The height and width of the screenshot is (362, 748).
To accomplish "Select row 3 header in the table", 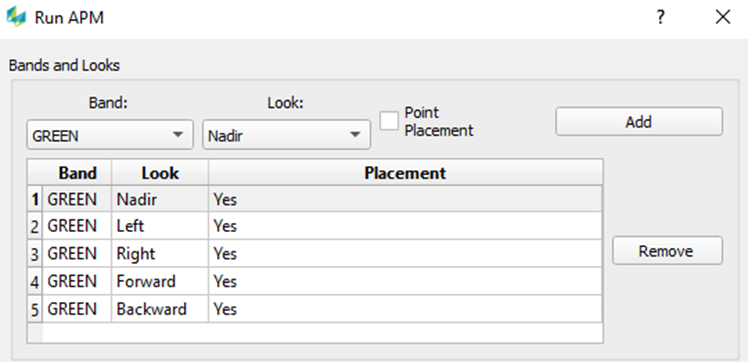I will coord(35,254).
